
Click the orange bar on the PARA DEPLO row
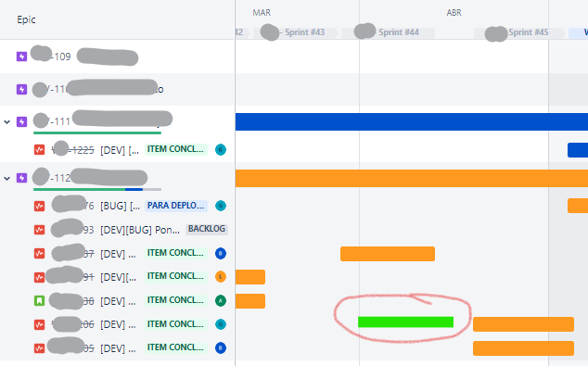click(578, 206)
